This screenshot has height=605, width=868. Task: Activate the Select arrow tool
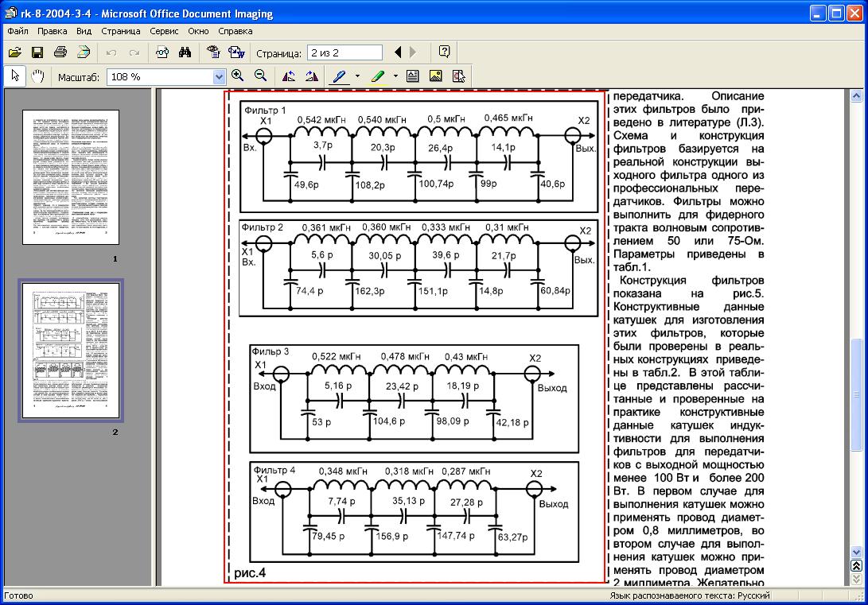15,76
